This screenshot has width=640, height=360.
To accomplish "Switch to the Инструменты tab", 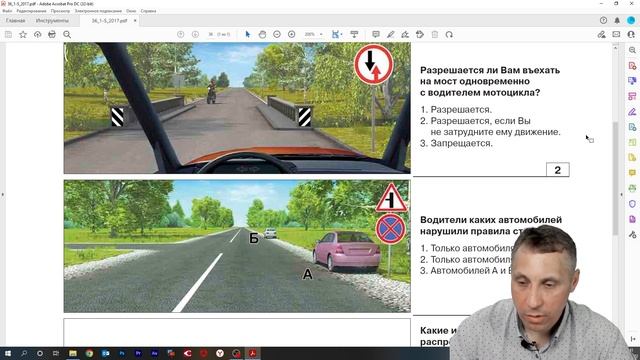I will click(x=52, y=20).
